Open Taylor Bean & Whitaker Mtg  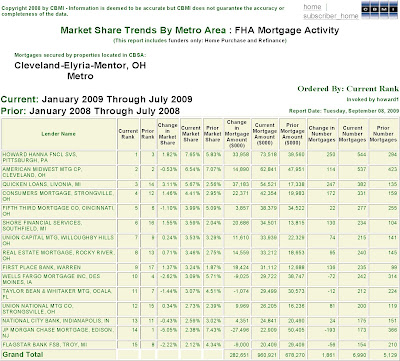tap(57, 294)
